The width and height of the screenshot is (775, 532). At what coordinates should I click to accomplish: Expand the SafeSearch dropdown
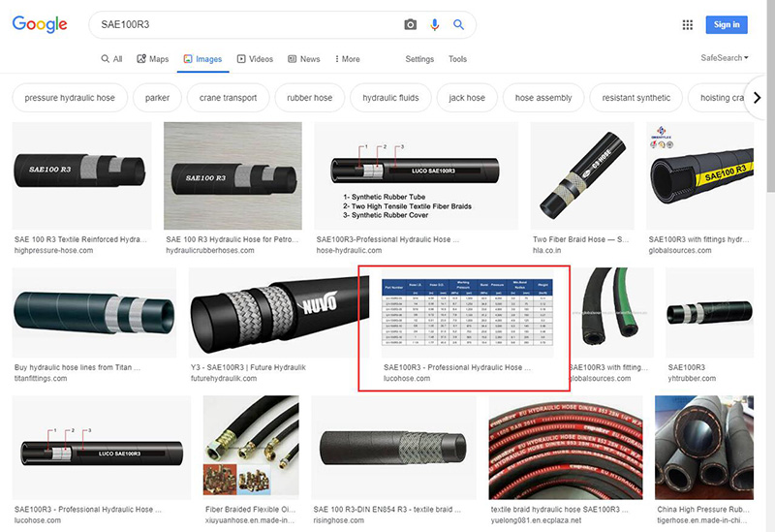click(725, 58)
